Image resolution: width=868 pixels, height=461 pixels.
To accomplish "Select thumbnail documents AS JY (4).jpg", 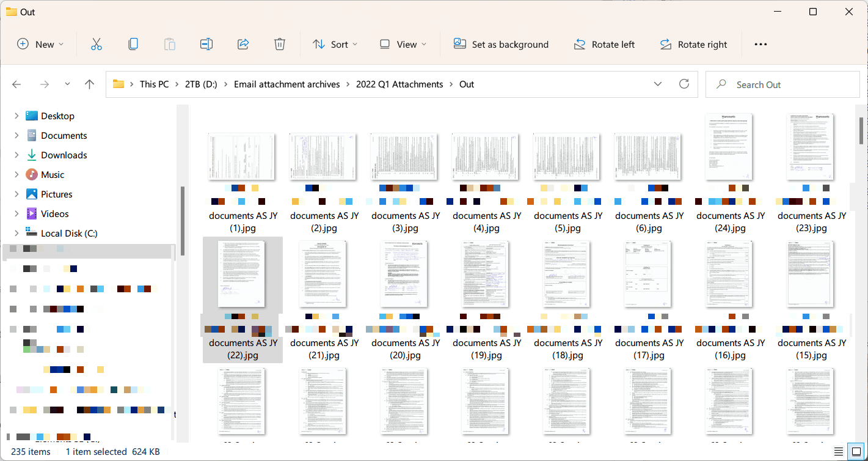I will coord(486,157).
